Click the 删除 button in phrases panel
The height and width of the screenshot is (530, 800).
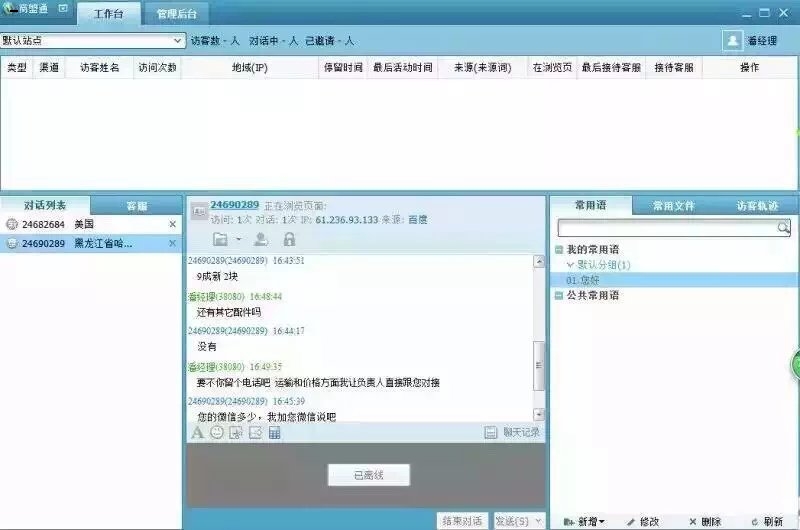pos(705,521)
